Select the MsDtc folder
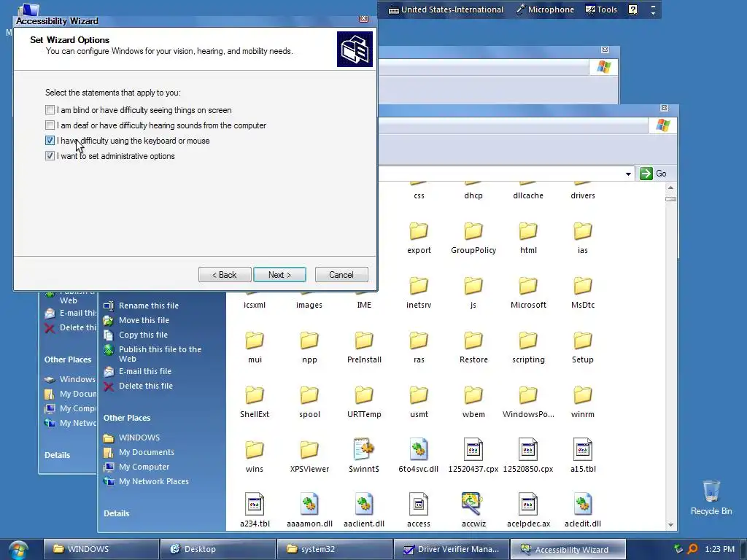Viewport: 747px width, 560px height. tap(583, 293)
